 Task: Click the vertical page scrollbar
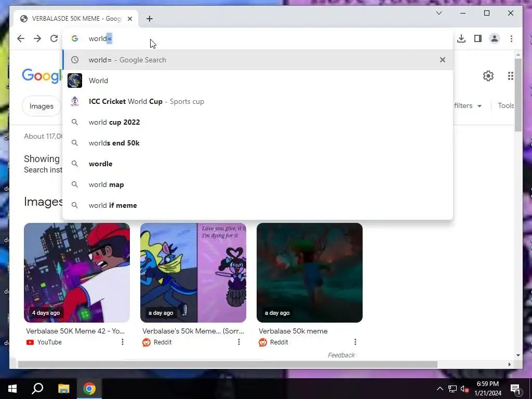[x=518, y=95]
